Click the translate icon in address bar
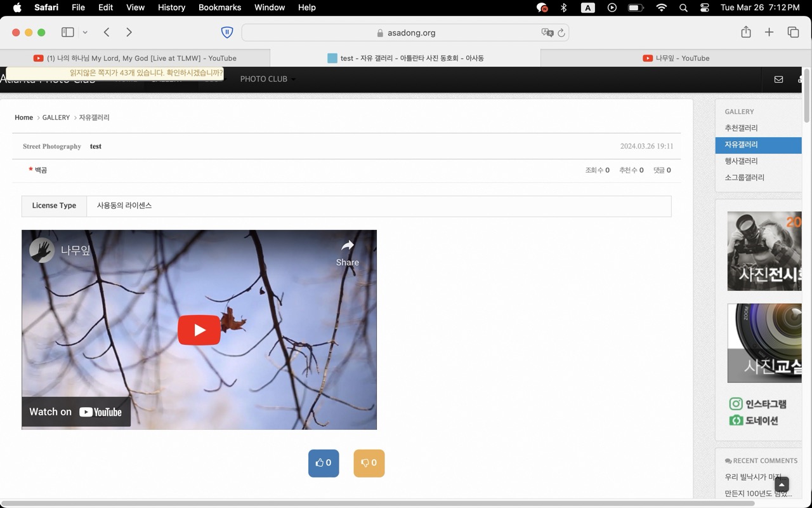 click(547, 33)
